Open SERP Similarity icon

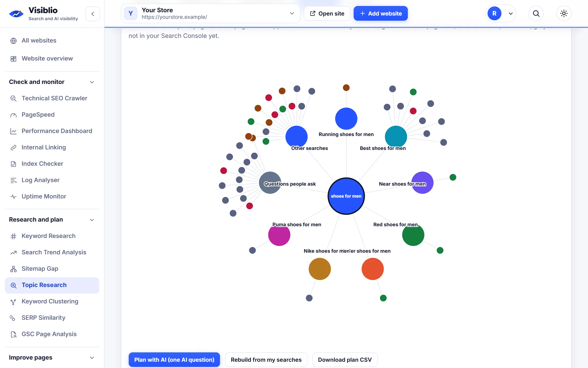[13, 318]
